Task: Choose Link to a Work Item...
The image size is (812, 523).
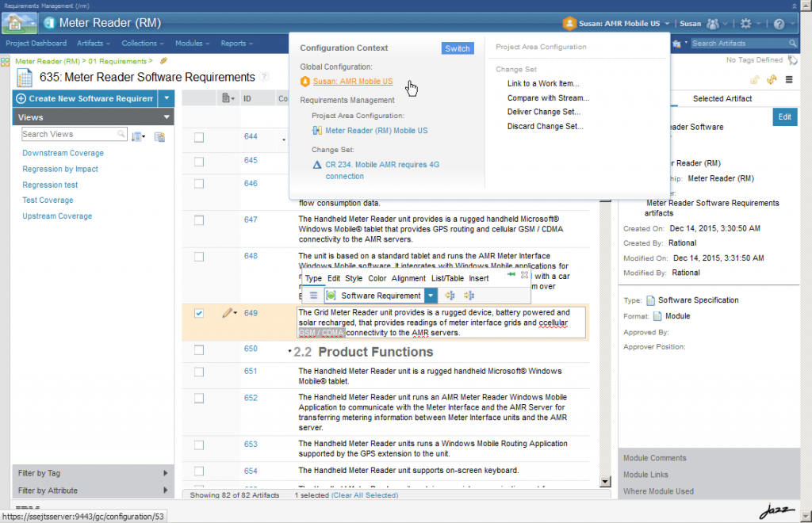Action: (x=542, y=83)
